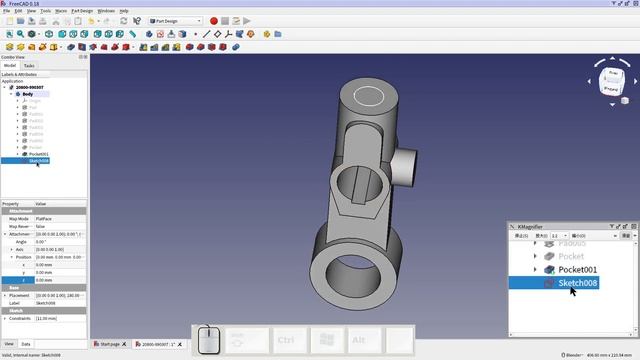Open the Draw Style dropdown arrow

point(39,34)
